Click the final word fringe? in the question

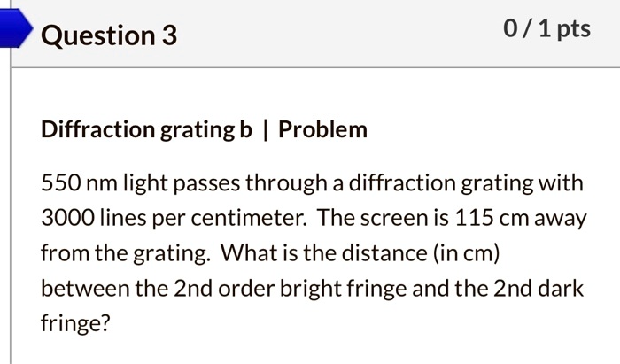(75, 323)
